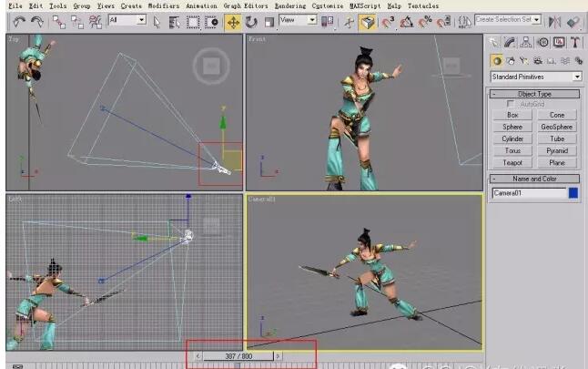Toggle the Angle Snap tool

point(407,22)
